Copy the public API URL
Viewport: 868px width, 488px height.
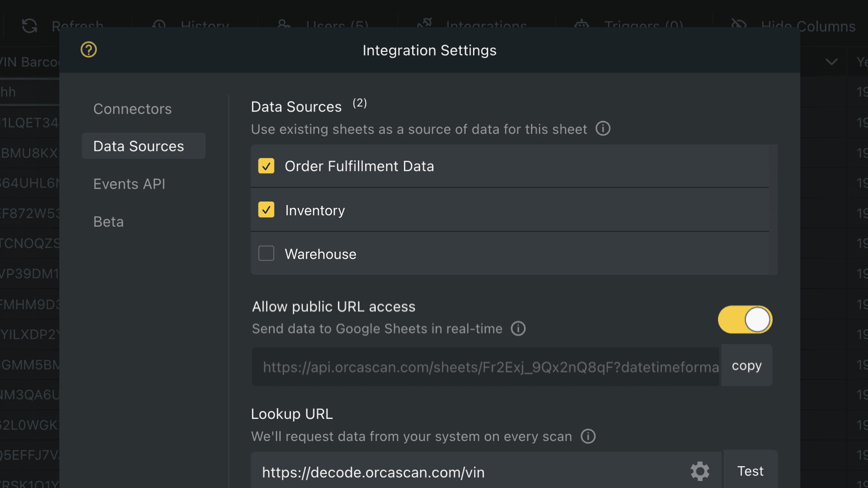tap(746, 366)
